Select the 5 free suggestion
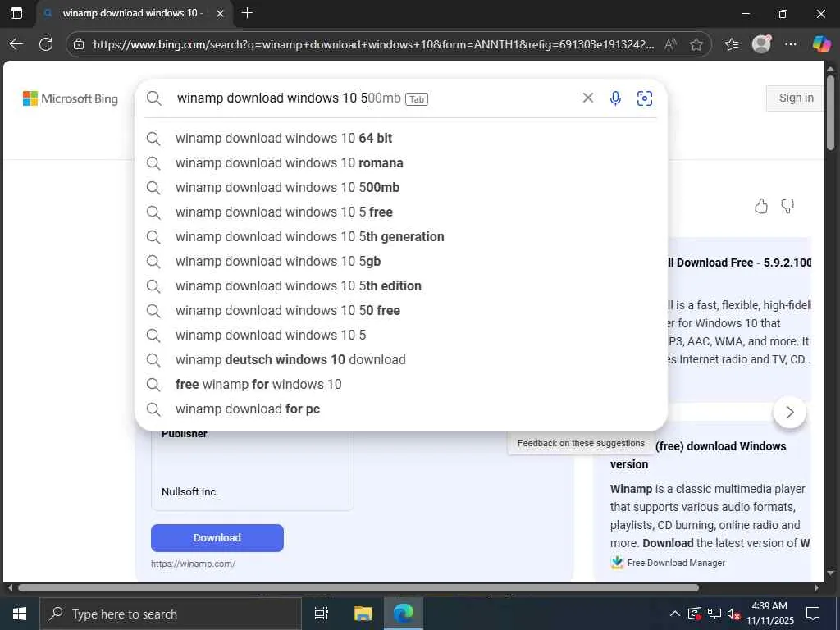 400,212
